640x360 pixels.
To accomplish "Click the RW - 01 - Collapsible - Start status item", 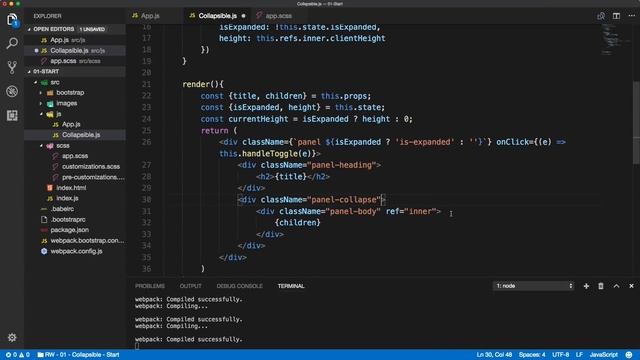I will pos(78,355).
